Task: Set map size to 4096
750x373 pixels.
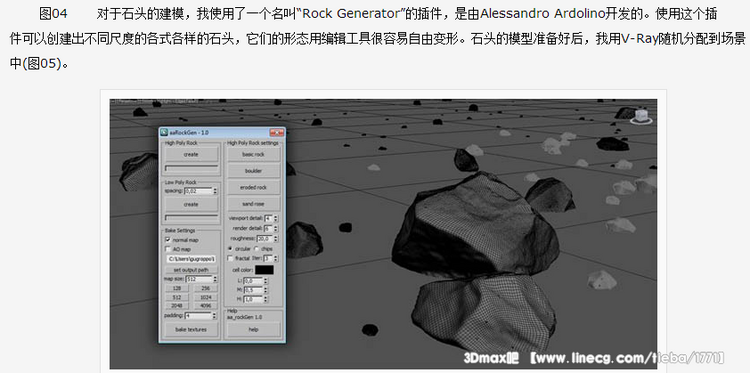Action: [x=206, y=306]
